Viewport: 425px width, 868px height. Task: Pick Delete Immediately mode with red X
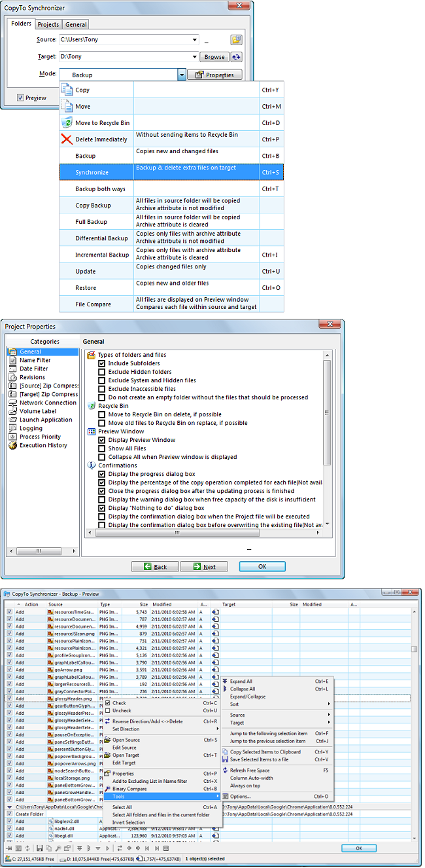point(171,139)
